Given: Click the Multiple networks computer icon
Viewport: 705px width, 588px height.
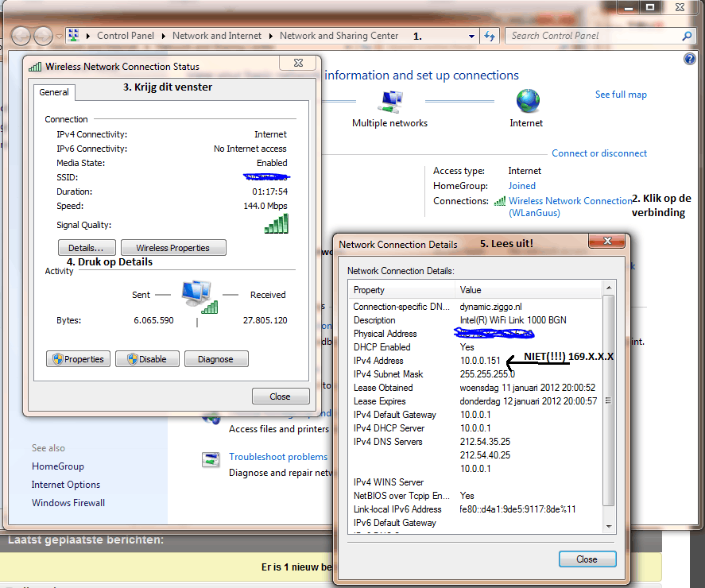Looking at the screenshot, I should click(x=389, y=102).
